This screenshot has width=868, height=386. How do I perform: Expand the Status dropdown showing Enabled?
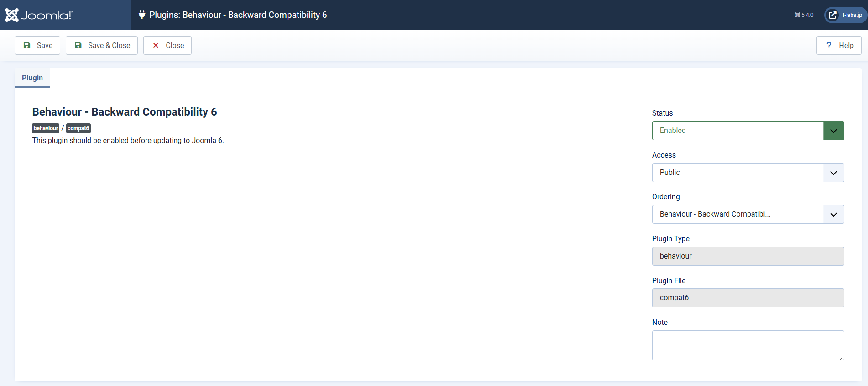(x=748, y=131)
